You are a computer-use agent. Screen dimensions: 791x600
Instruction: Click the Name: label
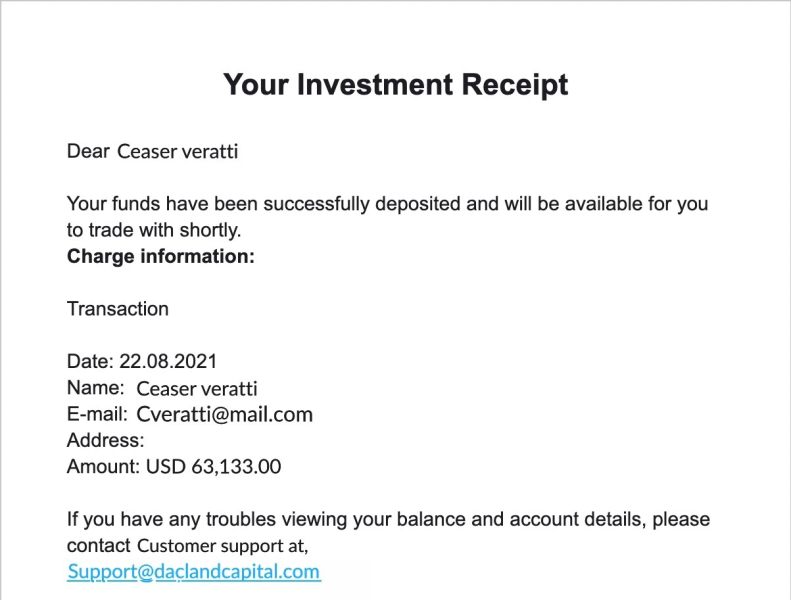pos(95,388)
